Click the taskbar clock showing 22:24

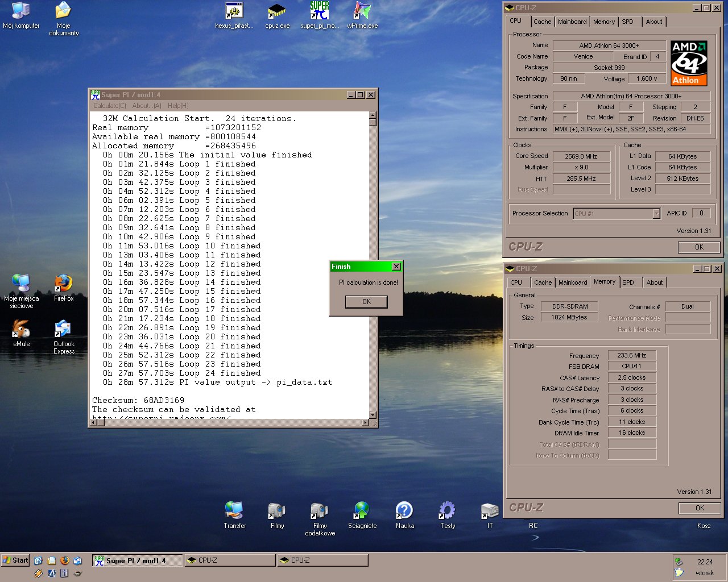pyautogui.click(x=705, y=562)
